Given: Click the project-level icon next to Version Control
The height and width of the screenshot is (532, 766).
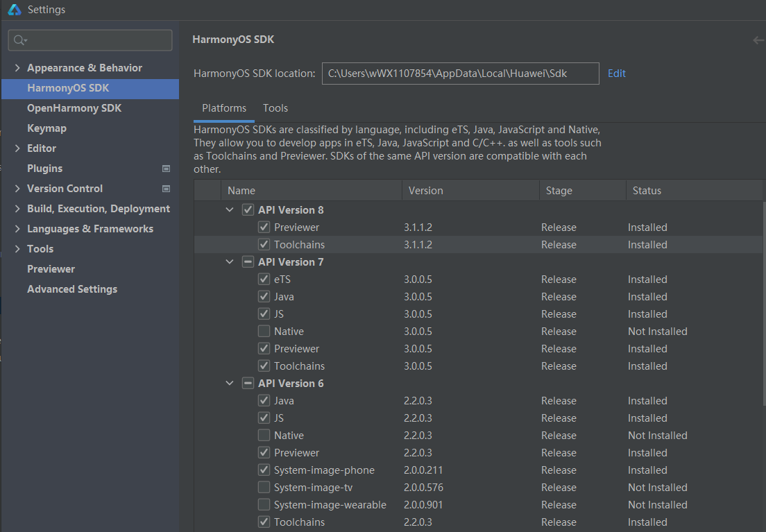Looking at the screenshot, I should pos(166,189).
